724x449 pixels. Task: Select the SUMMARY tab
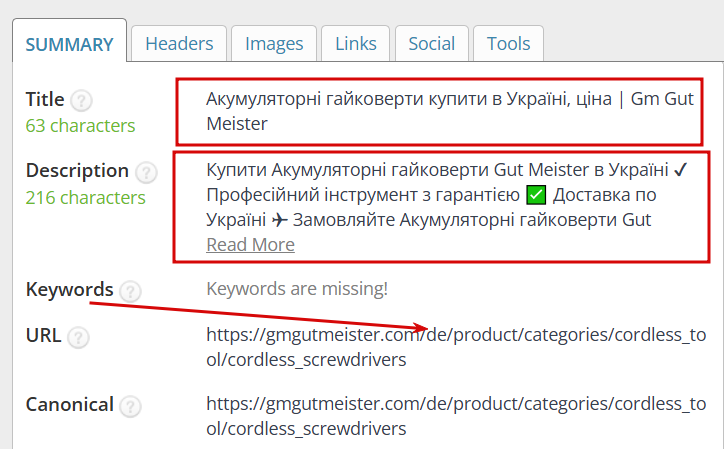tap(69, 45)
